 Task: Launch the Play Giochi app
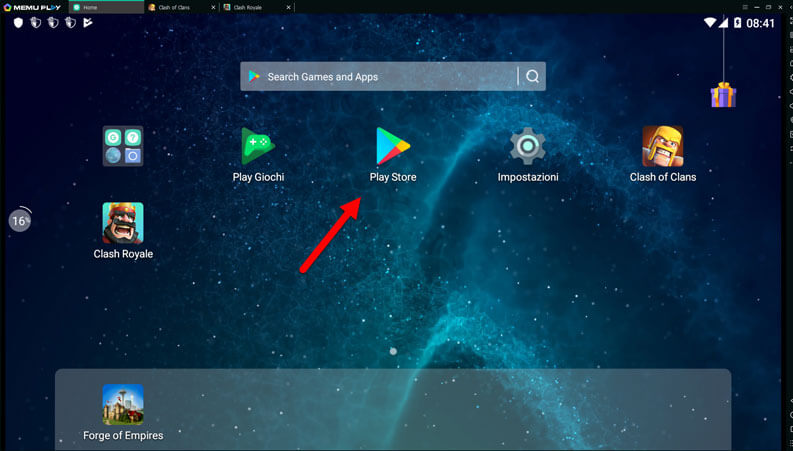coord(258,146)
